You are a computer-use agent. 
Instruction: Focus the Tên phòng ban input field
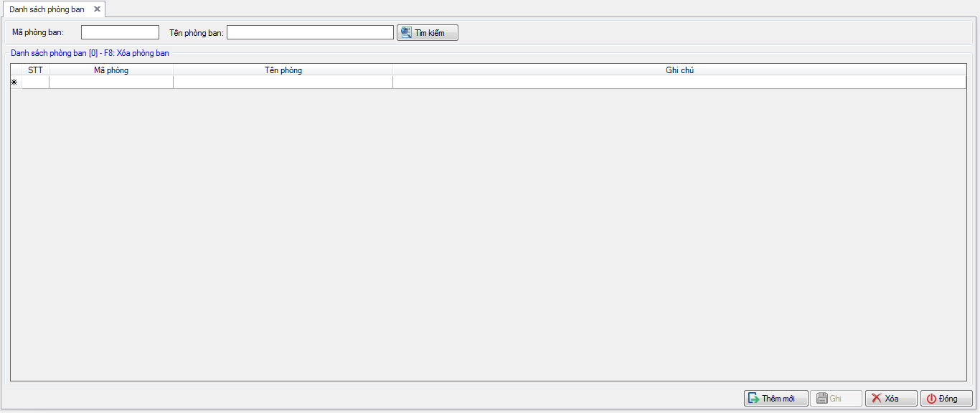(310, 32)
